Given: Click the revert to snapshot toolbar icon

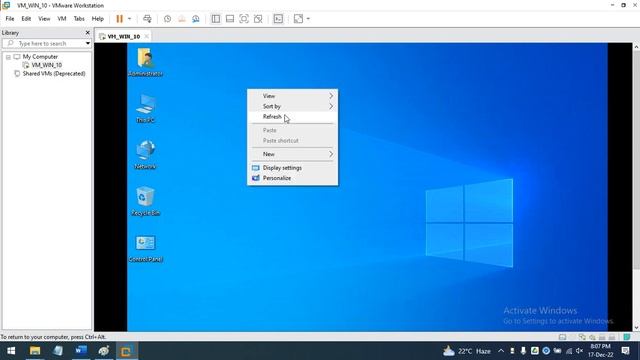Looking at the screenshot, I should 182,19.
